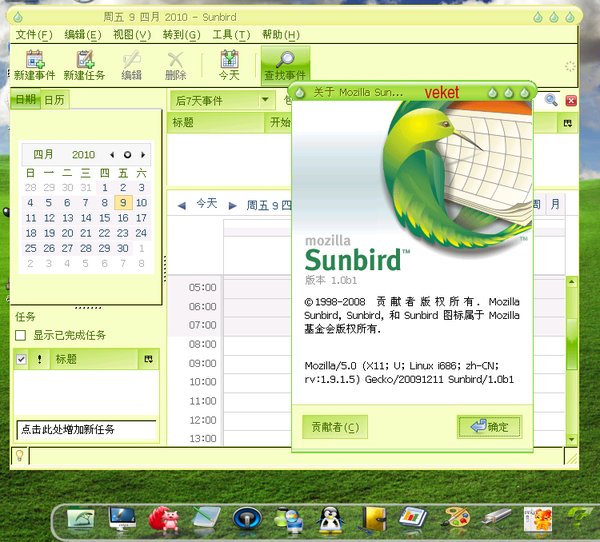Click the column picker icon in task list header
The width and height of the screenshot is (600, 542).
click(x=149, y=359)
